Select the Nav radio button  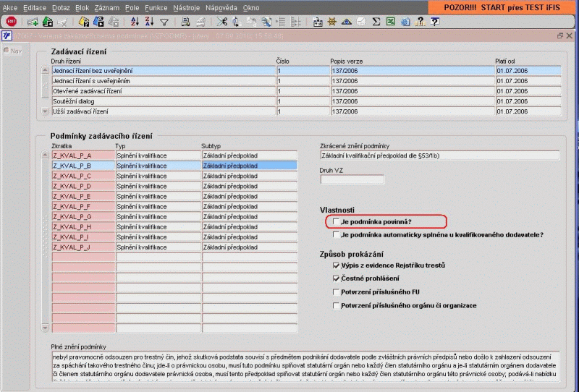pyautogui.click(x=7, y=51)
